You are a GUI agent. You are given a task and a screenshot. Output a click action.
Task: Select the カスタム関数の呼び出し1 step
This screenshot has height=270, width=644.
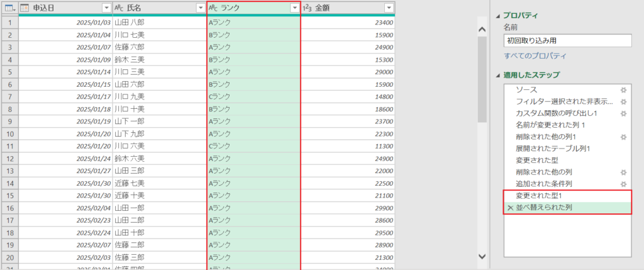tap(567, 113)
